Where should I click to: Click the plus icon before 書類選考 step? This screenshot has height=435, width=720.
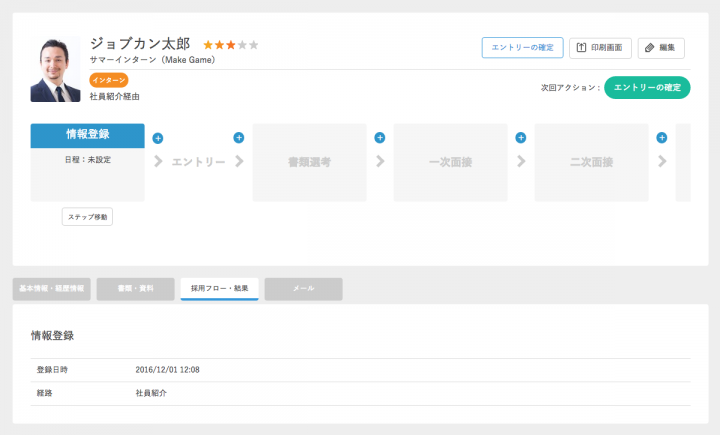pos(239,138)
